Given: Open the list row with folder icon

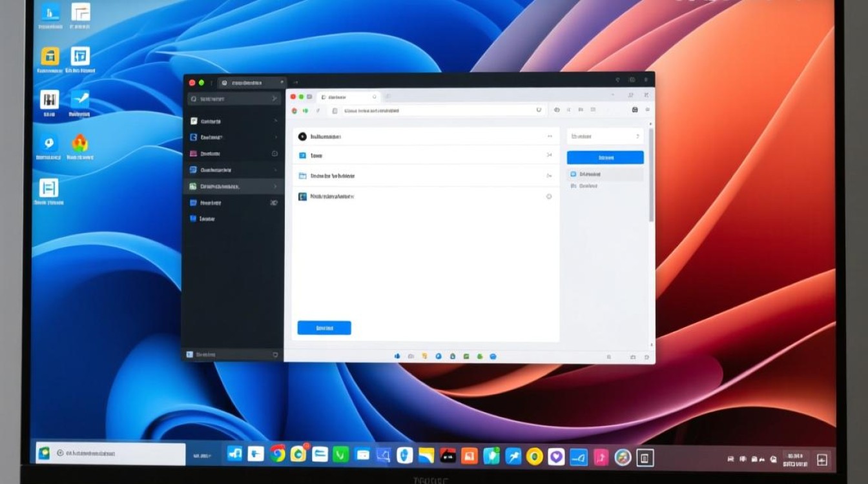Looking at the screenshot, I should click(x=426, y=176).
